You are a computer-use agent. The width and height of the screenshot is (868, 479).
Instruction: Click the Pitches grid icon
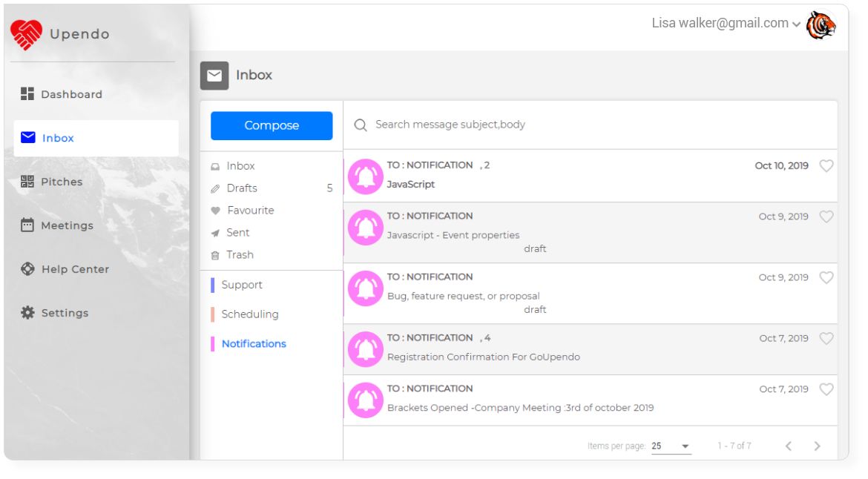pyautogui.click(x=27, y=182)
